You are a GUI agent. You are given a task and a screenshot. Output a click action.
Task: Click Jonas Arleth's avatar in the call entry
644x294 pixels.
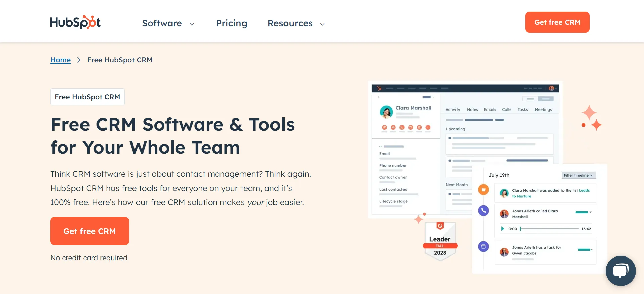pyautogui.click(x=504, y=214)
